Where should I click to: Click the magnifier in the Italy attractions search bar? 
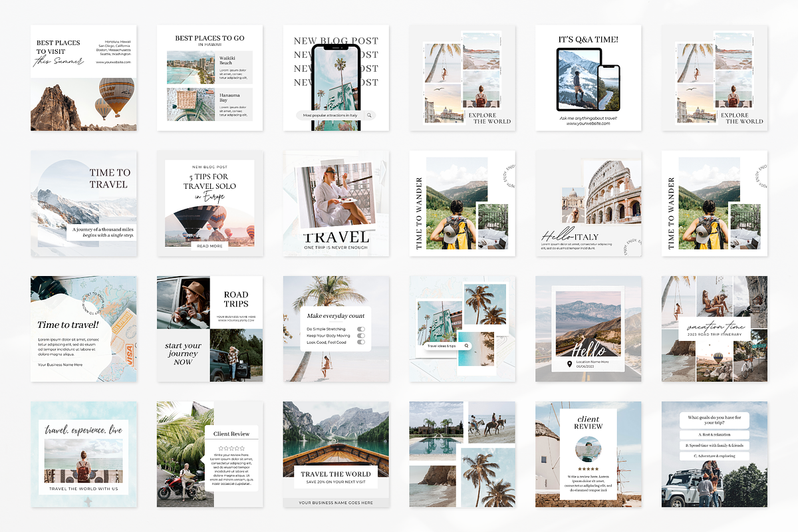click(369, 115)
